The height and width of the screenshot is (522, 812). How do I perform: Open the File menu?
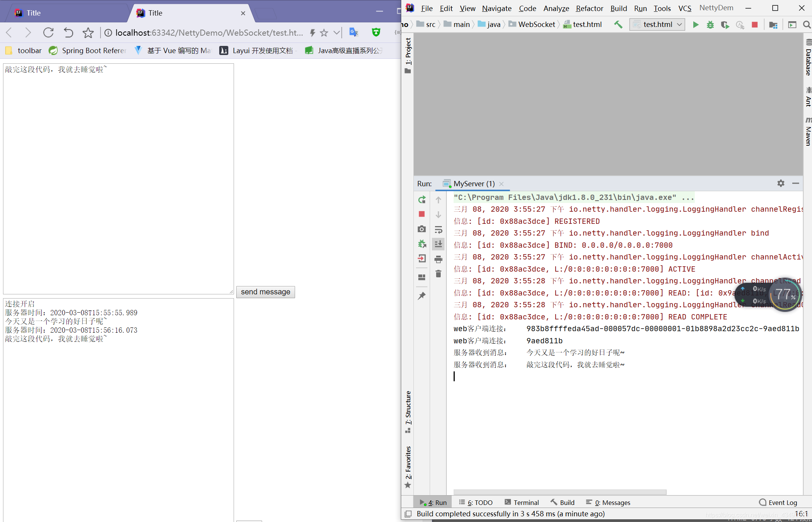pyautogui.click(x=427, y=8)
